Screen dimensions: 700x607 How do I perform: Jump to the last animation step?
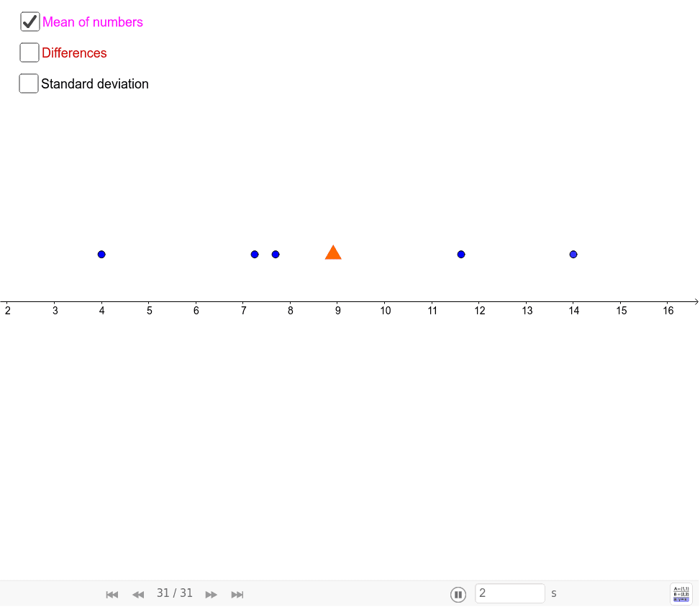pyautogui.click(x=237, y=594)
